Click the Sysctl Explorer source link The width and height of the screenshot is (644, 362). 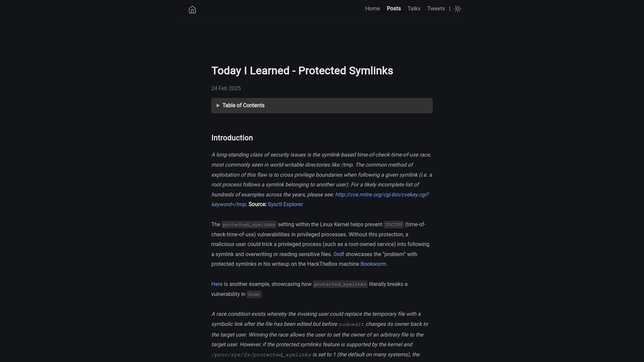coord(285,204)
